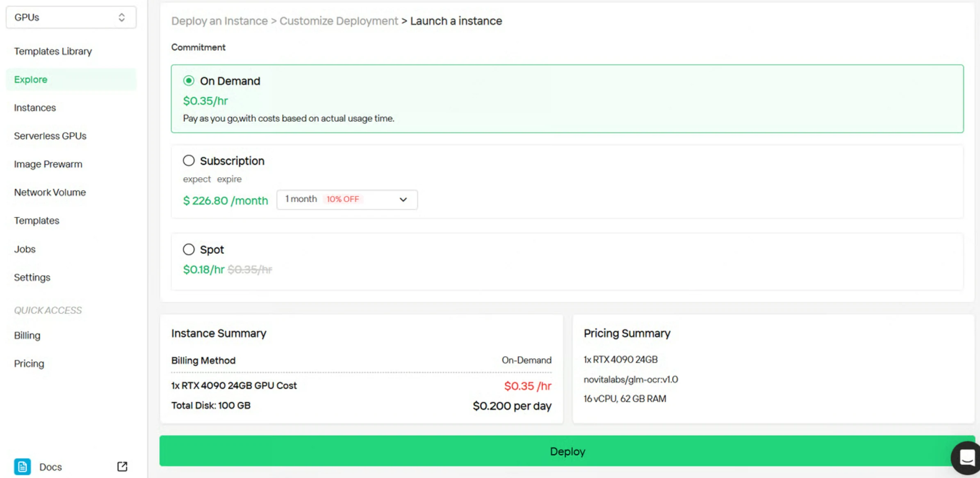Open Pricing quick access link

tap(29, 364)
